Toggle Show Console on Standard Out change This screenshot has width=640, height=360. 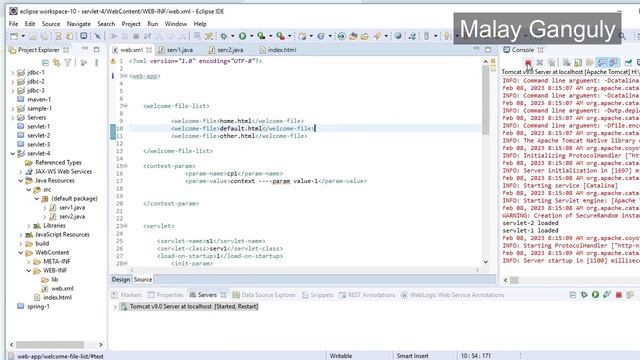pyautogui.click(x=601, y=62)
